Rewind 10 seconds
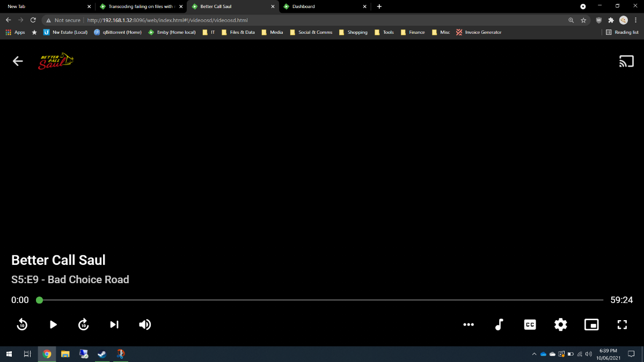This screenshot has width=644, height=362. tap(22, 324)
